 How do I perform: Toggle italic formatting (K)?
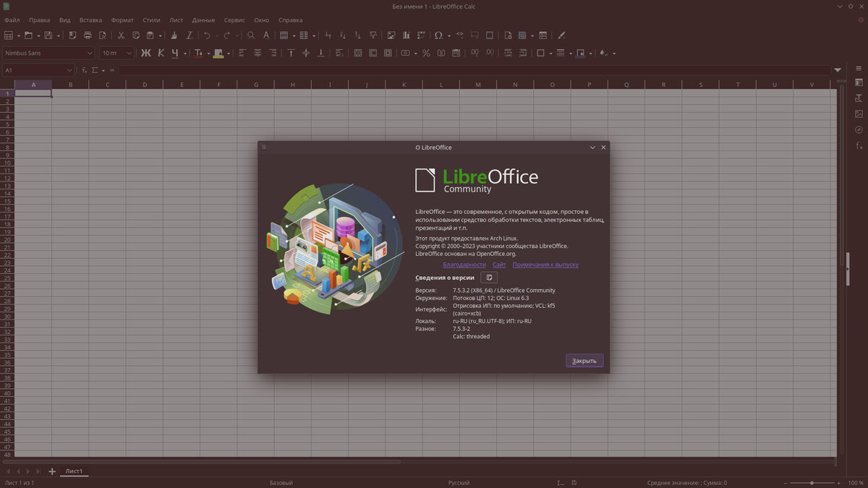[161, 53]
